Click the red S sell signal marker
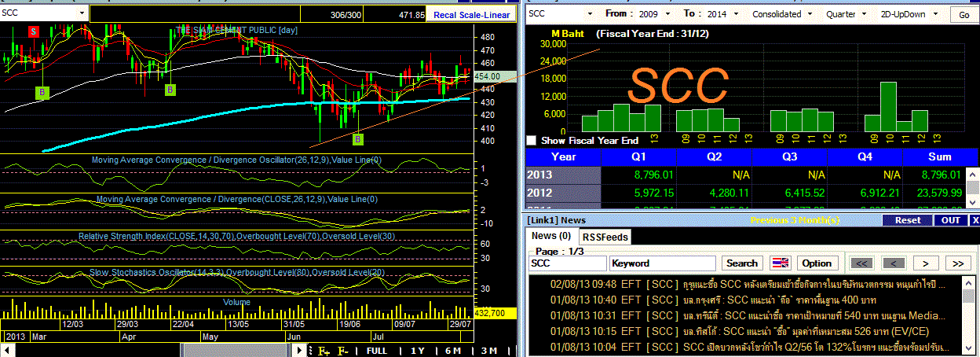This screenshot has width=980, height=357. tap(35, 31)
